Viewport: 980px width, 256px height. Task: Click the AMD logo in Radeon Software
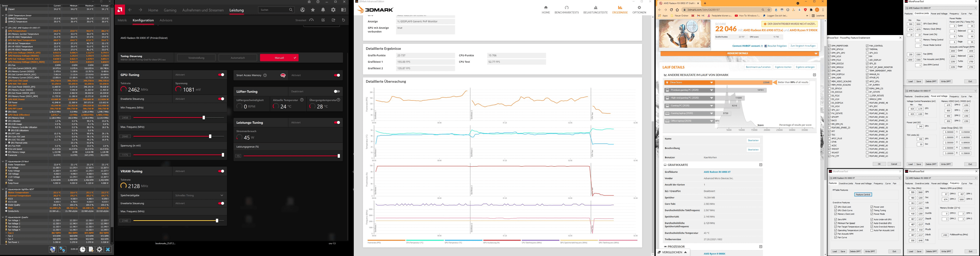tap(120, 10)
